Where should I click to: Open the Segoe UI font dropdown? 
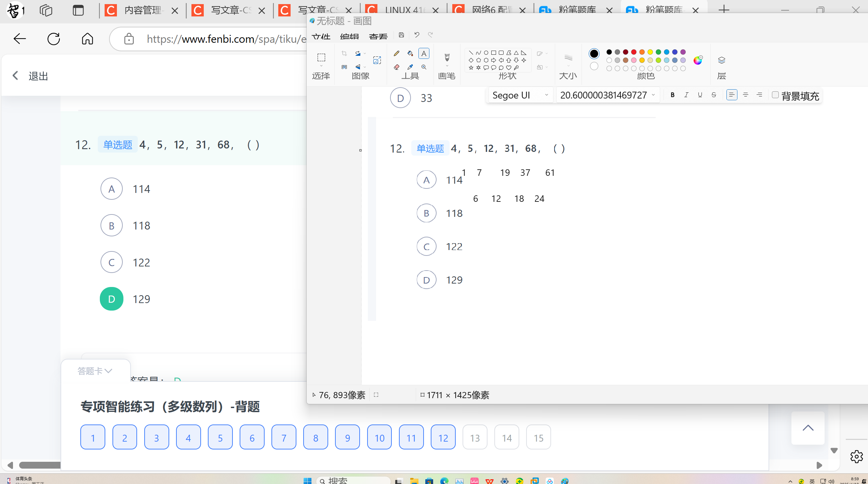(546, 95)
